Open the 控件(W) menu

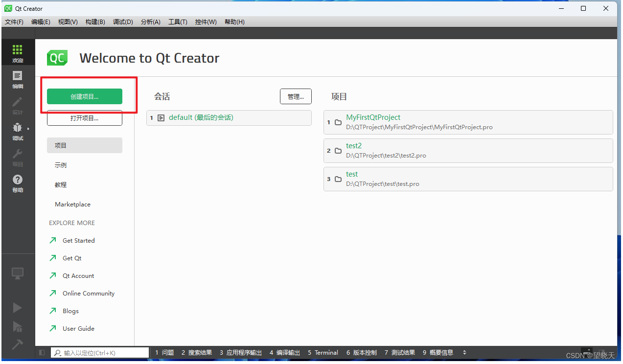coord(206,22)
